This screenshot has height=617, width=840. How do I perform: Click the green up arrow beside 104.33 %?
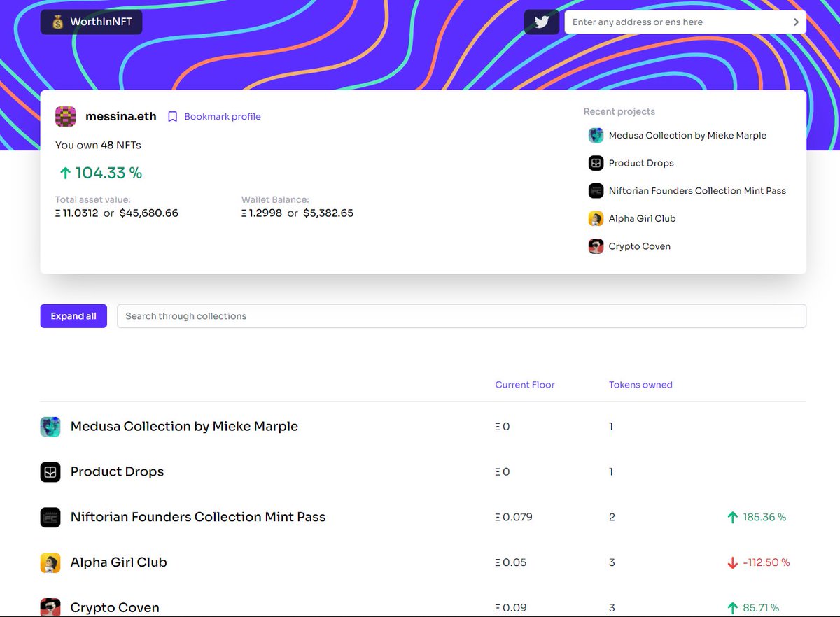65,173
